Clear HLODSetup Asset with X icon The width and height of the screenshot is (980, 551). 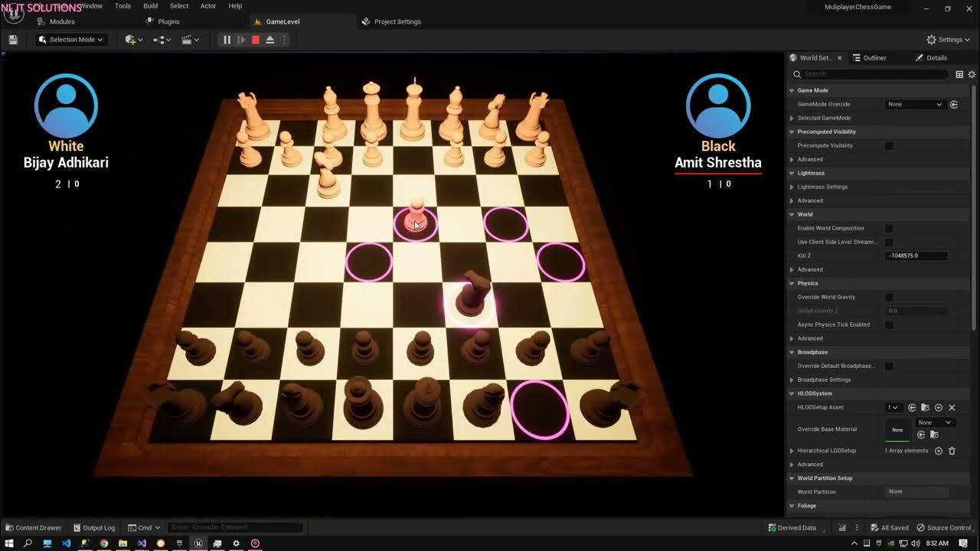click(x=952, y=408)
